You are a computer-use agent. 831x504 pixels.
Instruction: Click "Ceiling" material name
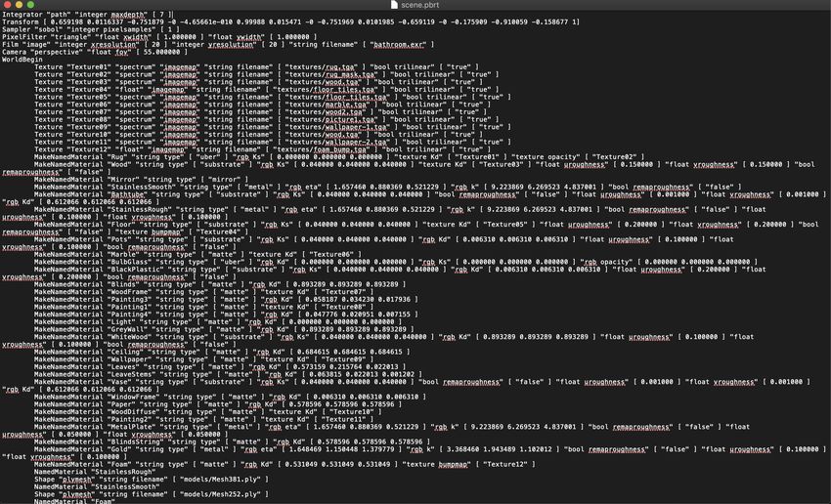tap(125, 352)
